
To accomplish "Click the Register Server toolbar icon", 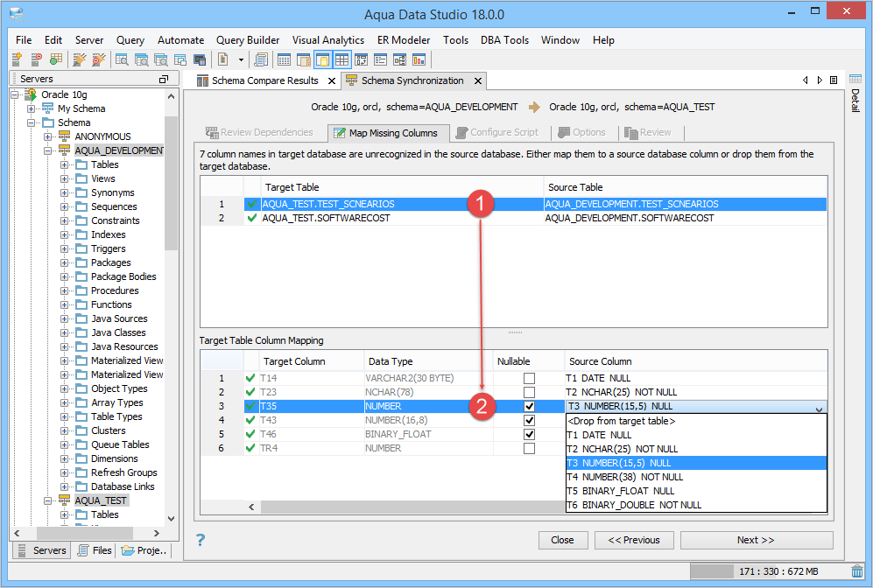I will (17, 59).
